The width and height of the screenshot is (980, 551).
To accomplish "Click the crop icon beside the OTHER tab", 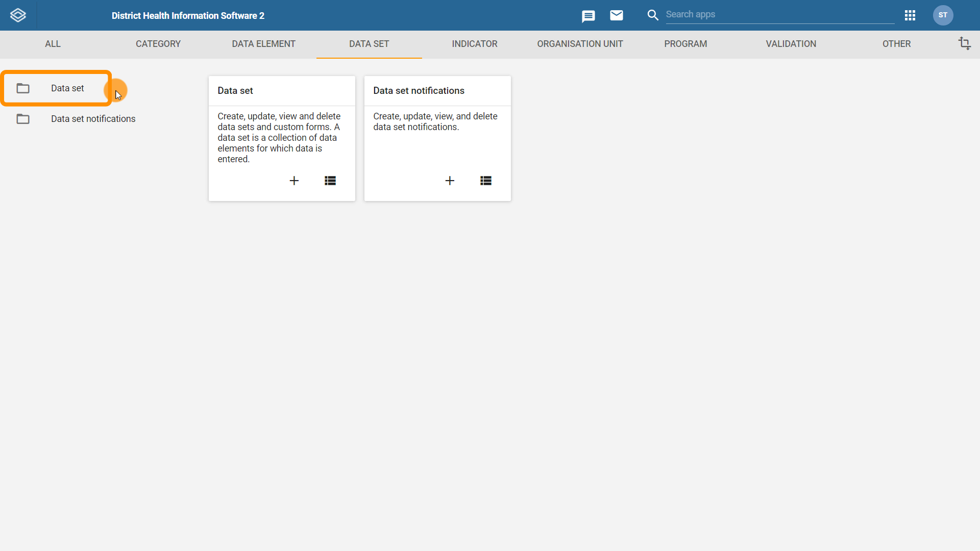I will tap(964, 43).
